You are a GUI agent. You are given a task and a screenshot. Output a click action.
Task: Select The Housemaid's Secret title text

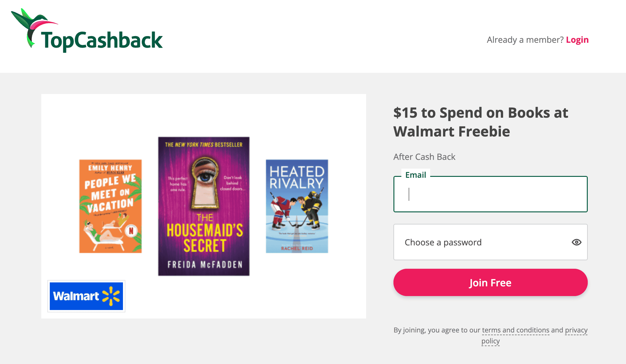(x=205, y=235)
